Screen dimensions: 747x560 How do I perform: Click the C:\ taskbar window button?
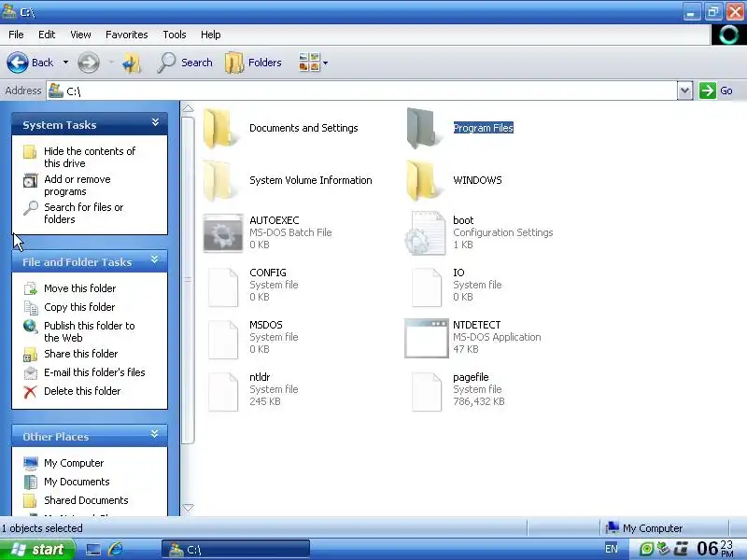point(236,550)
